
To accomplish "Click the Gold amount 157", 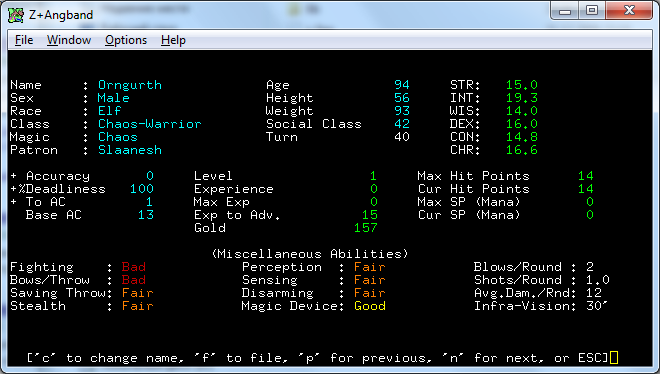I will (x=365, y=228).
